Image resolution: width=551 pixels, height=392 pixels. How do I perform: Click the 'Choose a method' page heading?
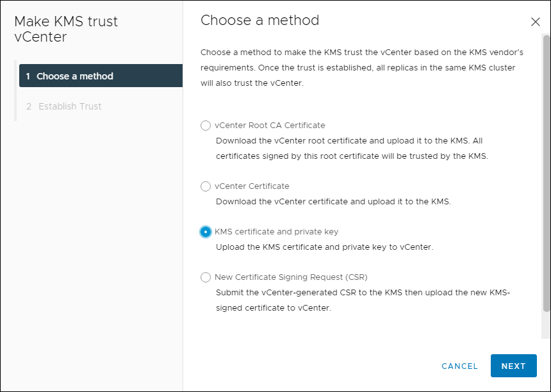(259, 20)
